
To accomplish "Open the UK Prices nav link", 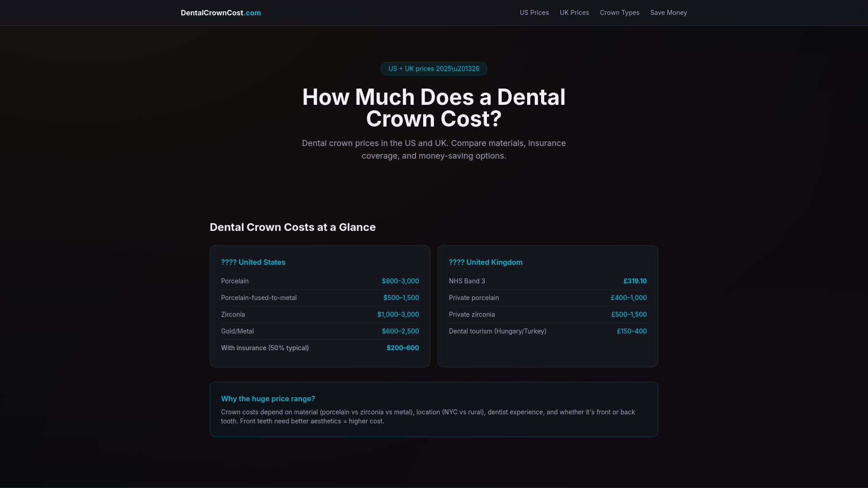I will (x=574, y=13).
